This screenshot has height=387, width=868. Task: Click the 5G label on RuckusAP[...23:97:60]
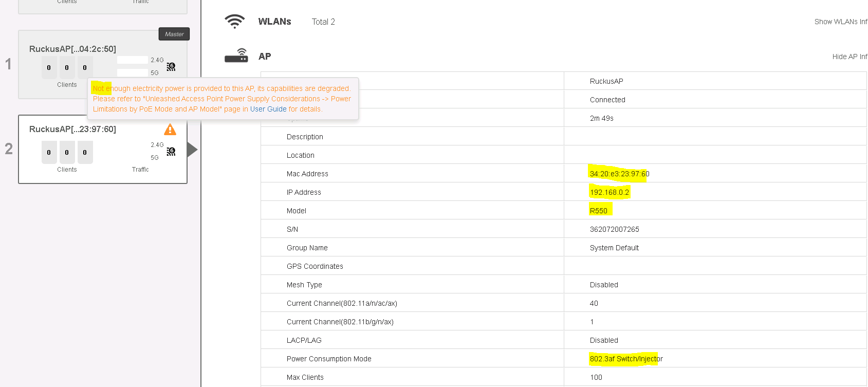point(155,158)
